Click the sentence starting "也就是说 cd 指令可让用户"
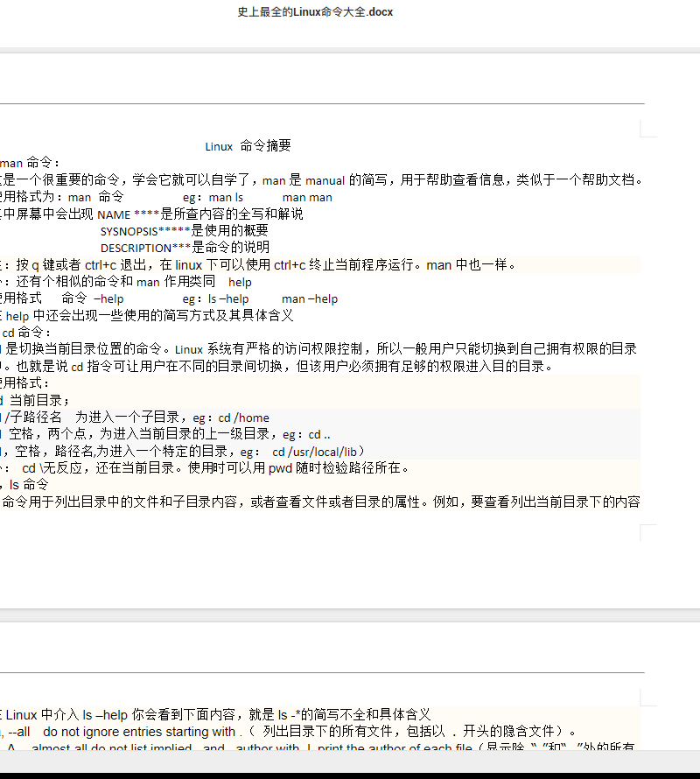Viewport: 700px width, 779px height. [284, 366]
